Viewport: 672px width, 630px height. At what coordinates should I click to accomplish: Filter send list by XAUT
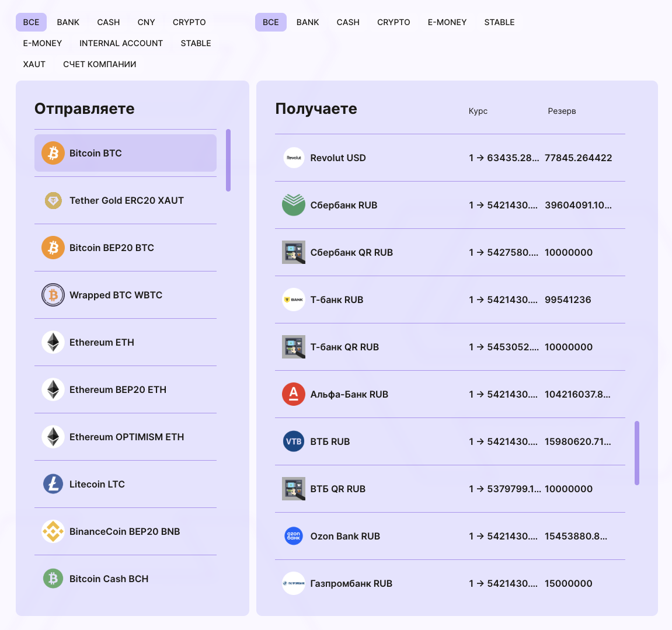point(34,64)
